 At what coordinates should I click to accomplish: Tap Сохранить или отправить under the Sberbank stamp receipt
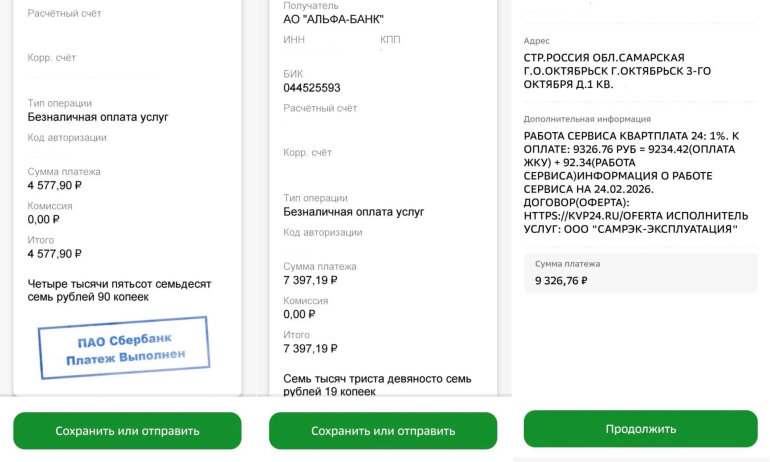[x=127, y=431]
